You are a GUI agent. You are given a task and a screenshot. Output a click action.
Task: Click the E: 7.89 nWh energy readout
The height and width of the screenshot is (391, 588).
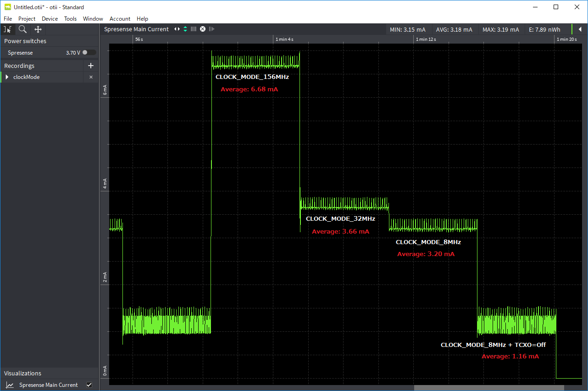[x=544, y=29]
